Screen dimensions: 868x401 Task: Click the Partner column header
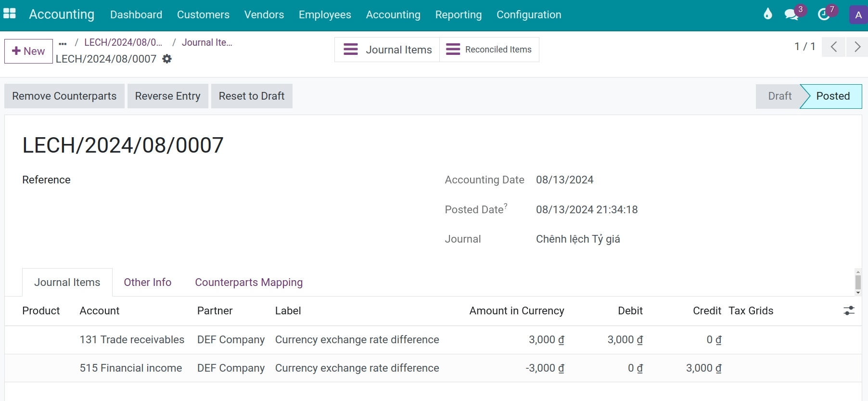(x=215, y=311)
